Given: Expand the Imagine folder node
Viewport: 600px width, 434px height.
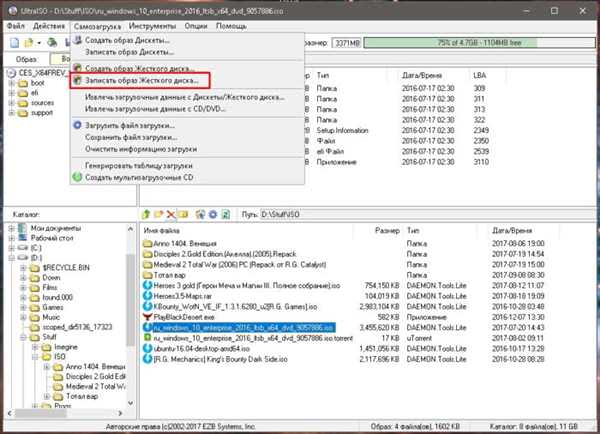Looking at the screenshot, I should (35, 347).
